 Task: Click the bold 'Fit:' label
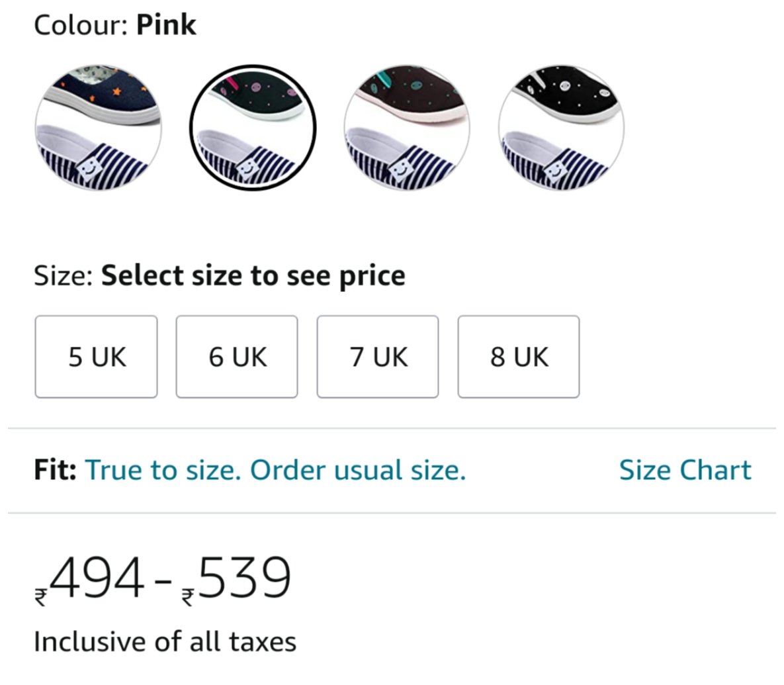tap(55, 470)
